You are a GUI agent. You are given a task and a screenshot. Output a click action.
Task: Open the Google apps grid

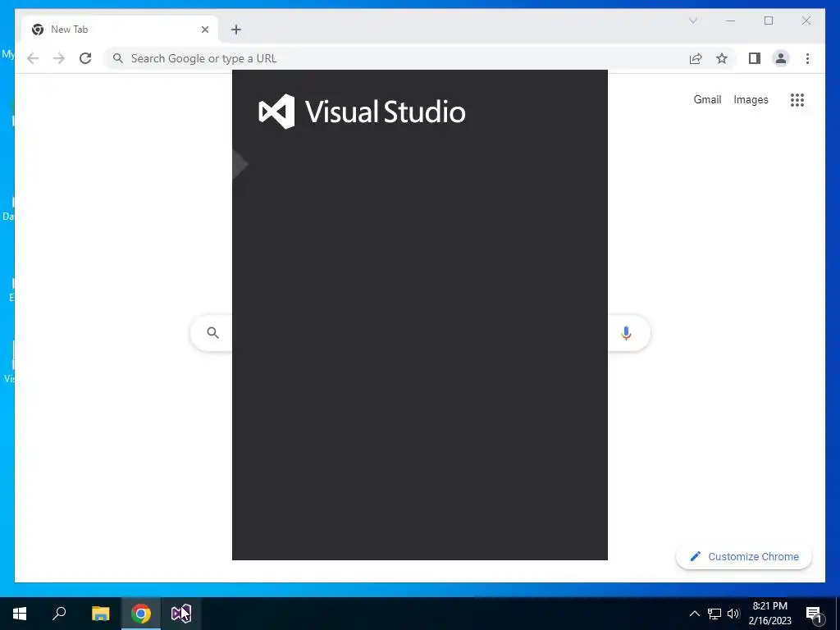coord(797,99)
